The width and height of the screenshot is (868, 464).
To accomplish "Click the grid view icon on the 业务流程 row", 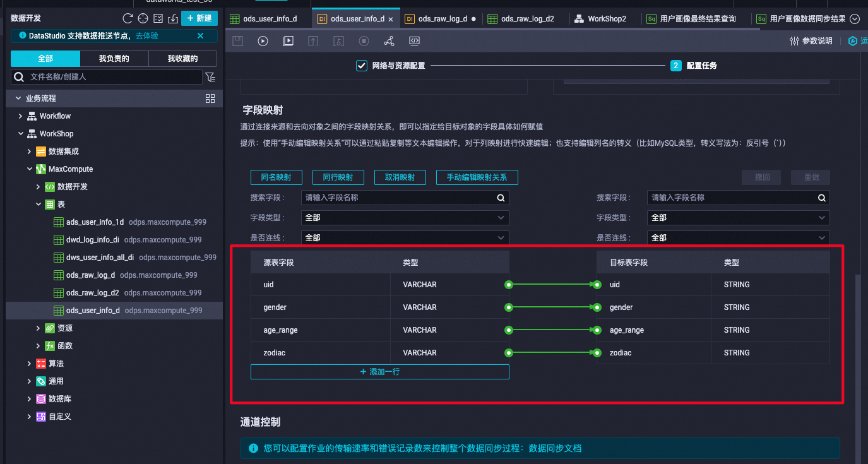I will 210,98.
